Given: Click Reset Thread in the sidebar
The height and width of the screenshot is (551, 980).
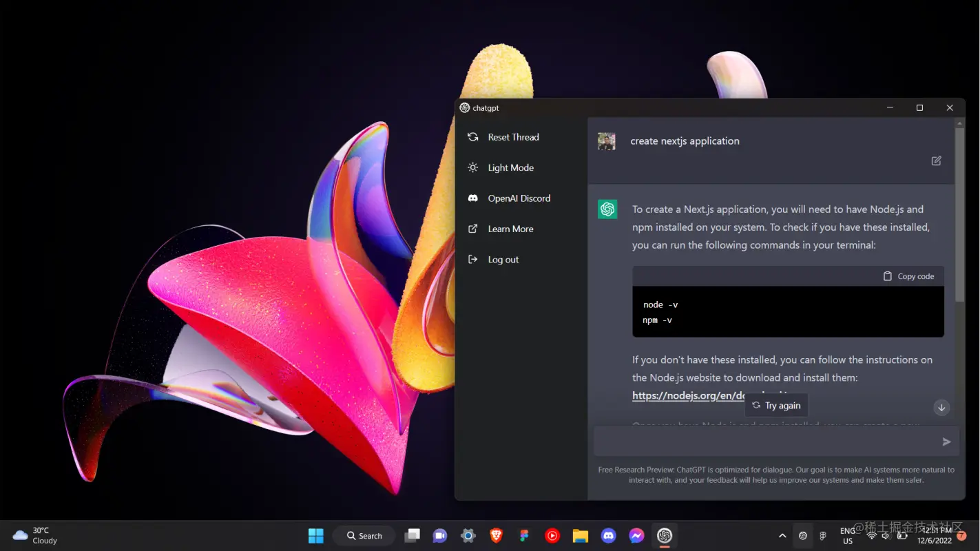Looking at the screenshot, I should (x=503, y=137).
